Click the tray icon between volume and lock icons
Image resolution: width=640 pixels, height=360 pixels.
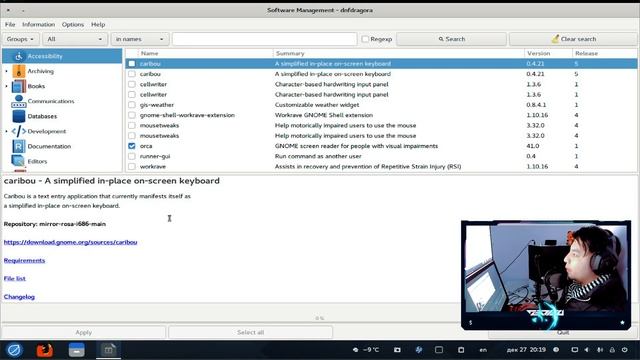pyautogui.click(x=600, y=350)
